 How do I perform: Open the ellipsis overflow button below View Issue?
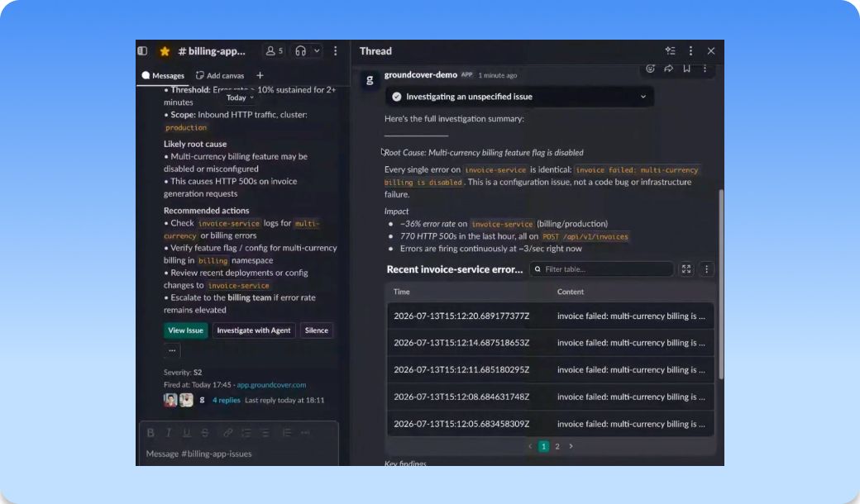[172, 350]
